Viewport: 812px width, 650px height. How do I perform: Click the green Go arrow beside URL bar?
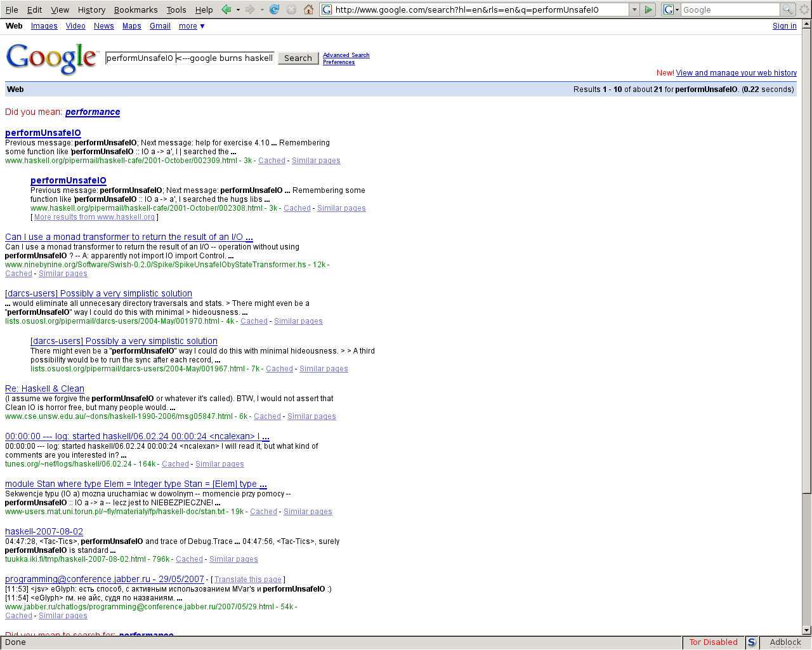click(x=648, y=10)
